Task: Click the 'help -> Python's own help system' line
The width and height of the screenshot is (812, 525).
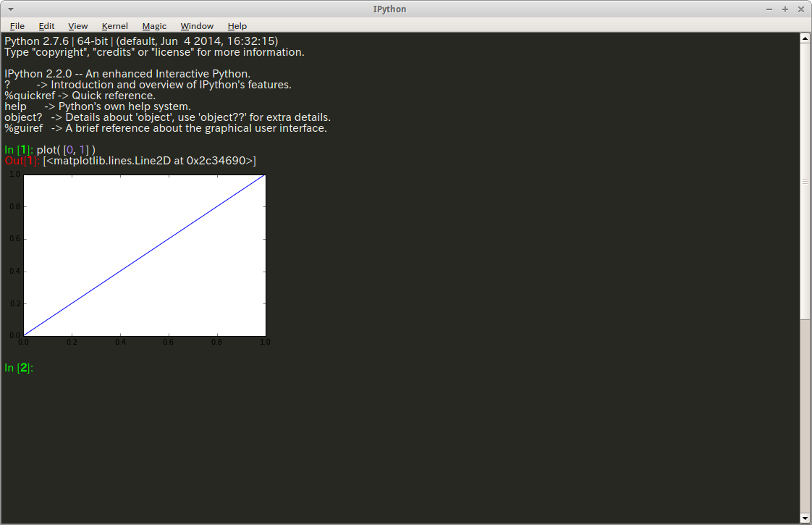Action: 98,106
